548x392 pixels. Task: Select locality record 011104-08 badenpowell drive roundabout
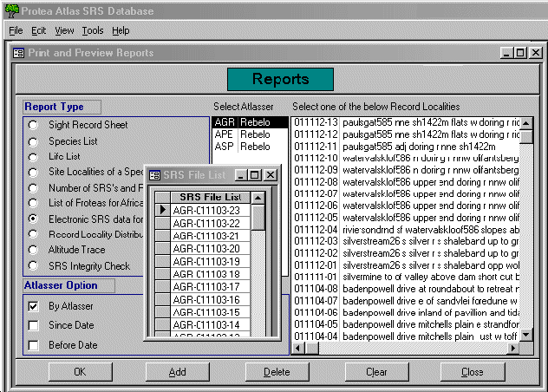pos(406,289)
